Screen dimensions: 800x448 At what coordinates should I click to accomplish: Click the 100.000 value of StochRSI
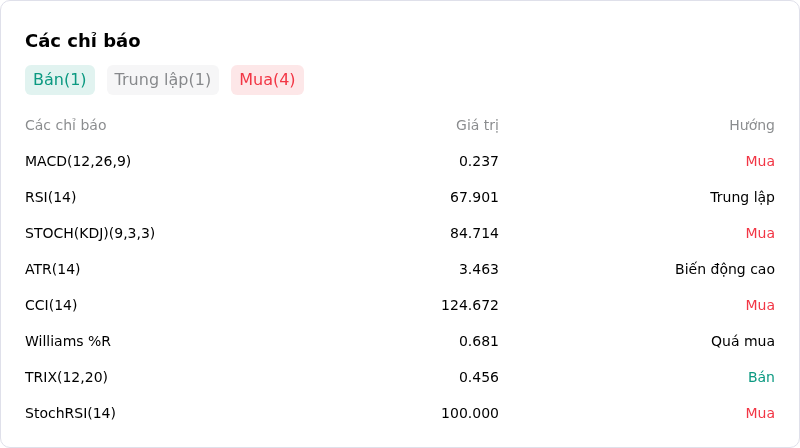[470, 413]
